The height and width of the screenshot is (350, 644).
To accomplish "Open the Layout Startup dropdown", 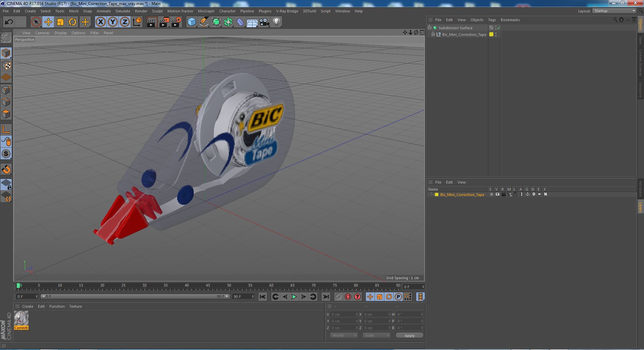I will tap(614, 11).
